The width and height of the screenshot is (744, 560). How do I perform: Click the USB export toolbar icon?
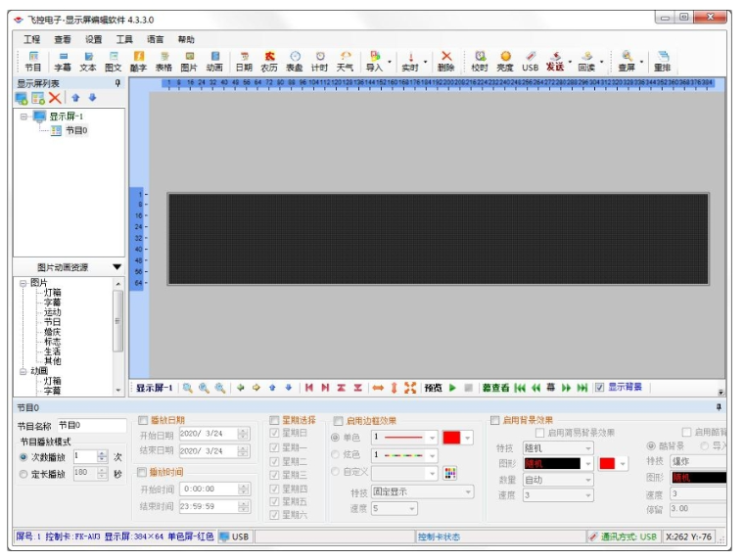(530, 61)
